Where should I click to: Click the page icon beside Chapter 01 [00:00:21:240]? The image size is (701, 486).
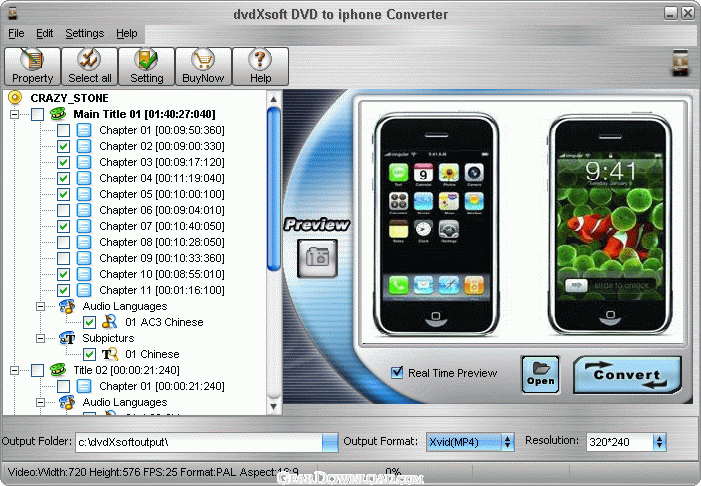(84, 386)
